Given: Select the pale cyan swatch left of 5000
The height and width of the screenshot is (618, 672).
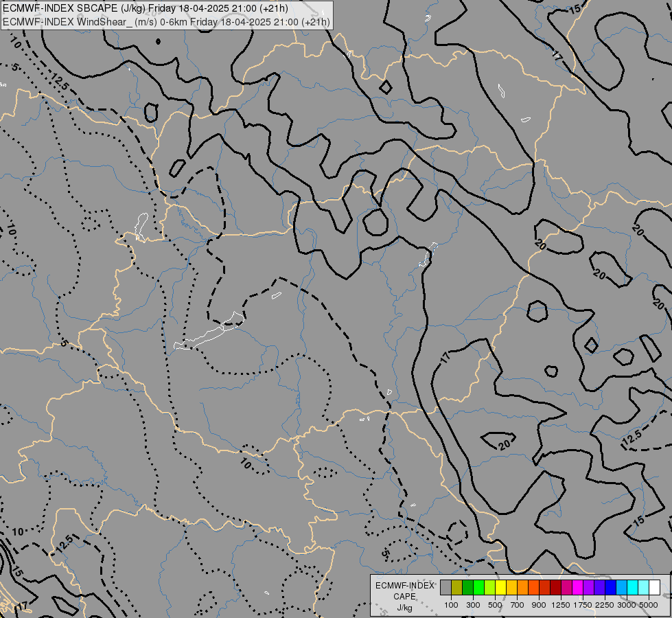Looking at the screenshot, I should tap(644, 587).
